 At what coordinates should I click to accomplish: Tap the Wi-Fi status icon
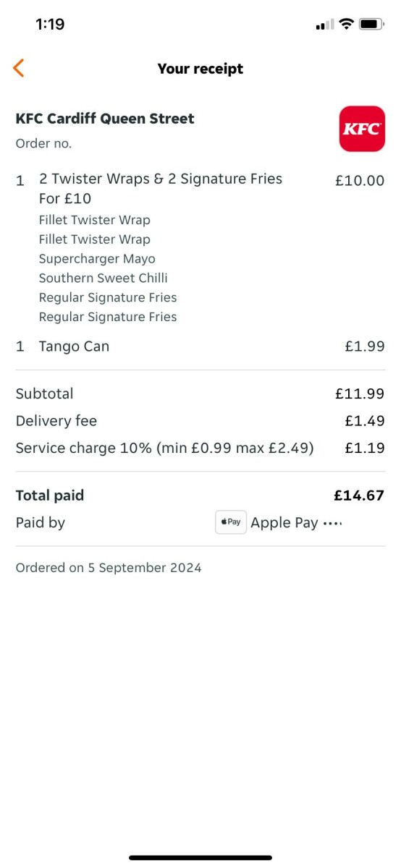click(x=346, y=25)
